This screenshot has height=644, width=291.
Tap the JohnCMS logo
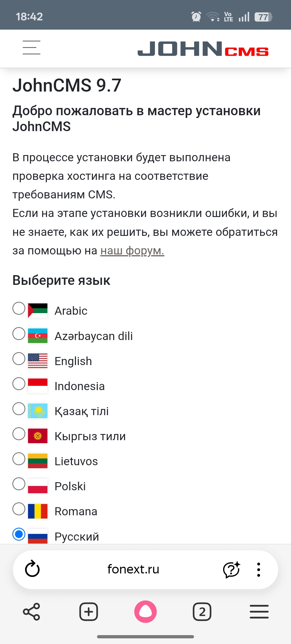pos(203,49)
